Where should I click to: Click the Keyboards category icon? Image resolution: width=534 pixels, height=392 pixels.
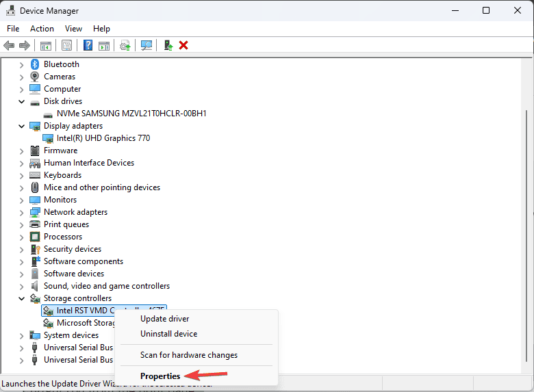35,175
